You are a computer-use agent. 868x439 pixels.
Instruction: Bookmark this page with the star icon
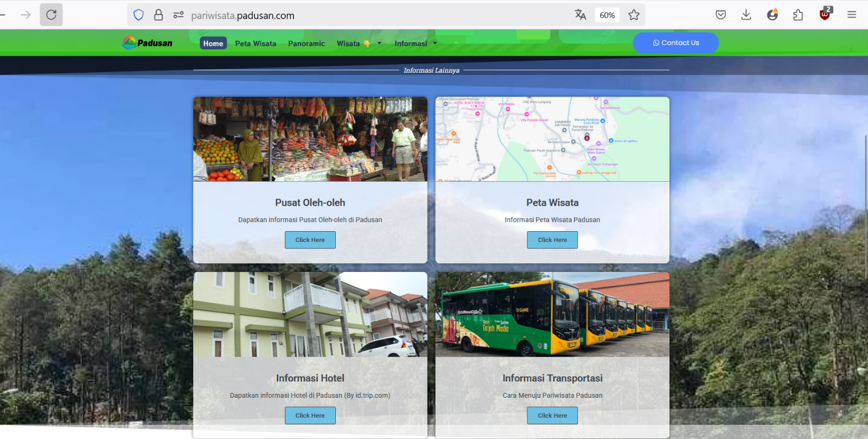pos(634,15)
